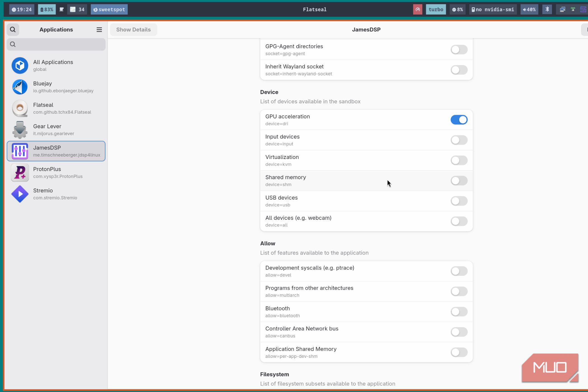The image size is (588, 392).
Task: Click the Allow section heading
Action: coord(267,243)
